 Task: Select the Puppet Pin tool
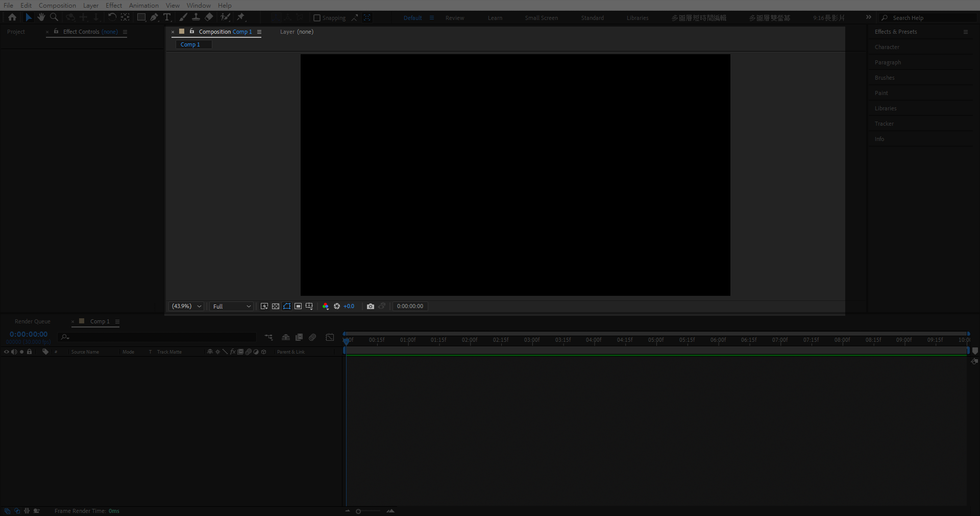tap(241, 17)
